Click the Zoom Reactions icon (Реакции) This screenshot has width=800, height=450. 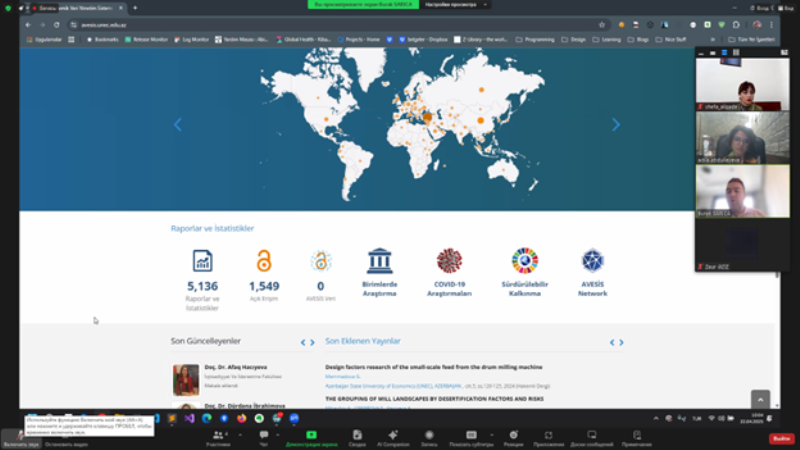(x=512, y=435)
